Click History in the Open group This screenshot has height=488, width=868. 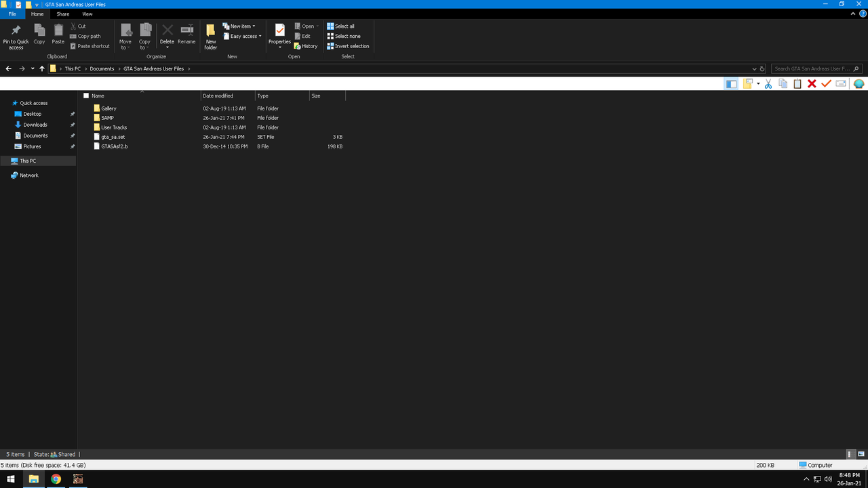[306, 46]
